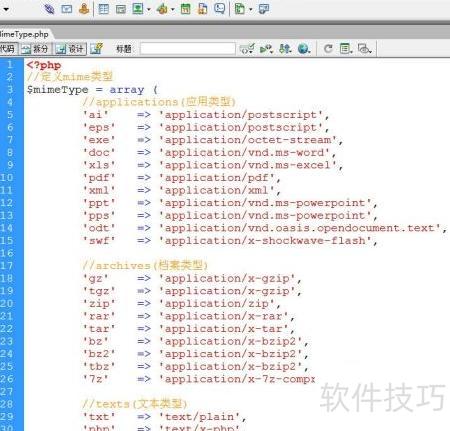Viewport: 450px width, 431px height.
Task: Click the '//applications(应用类型)' comment
Action: point(159,102)
